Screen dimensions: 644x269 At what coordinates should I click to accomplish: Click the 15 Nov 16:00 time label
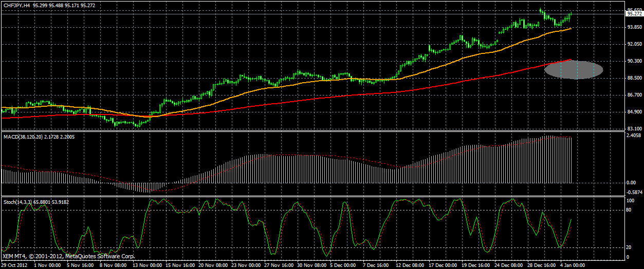(180, 265)
